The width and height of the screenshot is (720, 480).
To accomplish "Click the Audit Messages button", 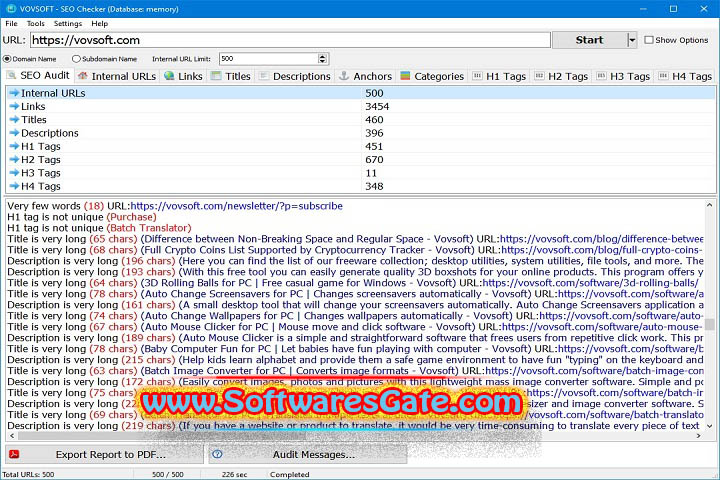I will tap(308, 454).
